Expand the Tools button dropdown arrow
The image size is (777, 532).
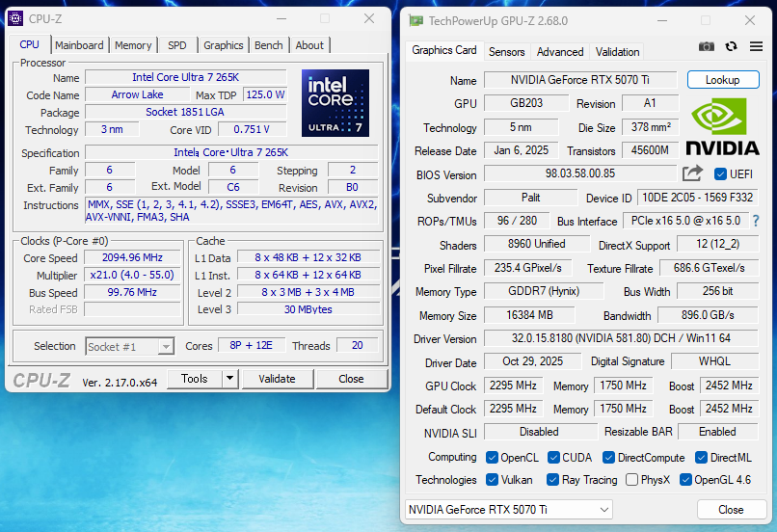[x=229, y=379]
